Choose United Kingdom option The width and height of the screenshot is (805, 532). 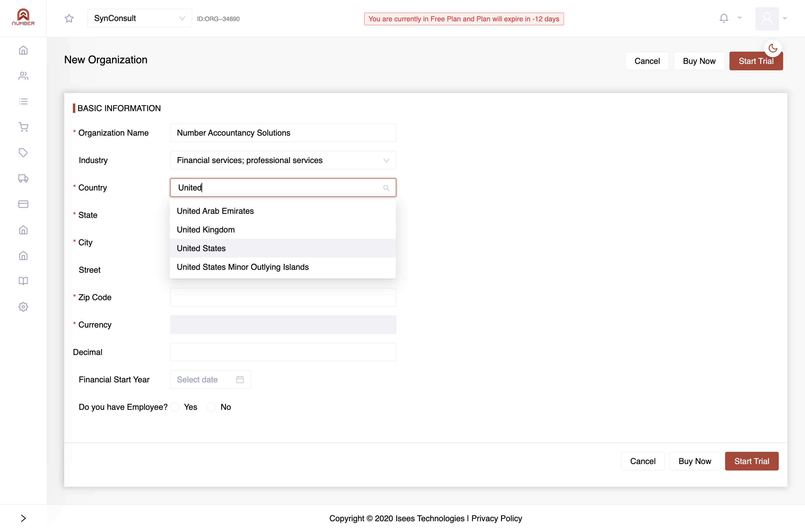click(283, 230)
